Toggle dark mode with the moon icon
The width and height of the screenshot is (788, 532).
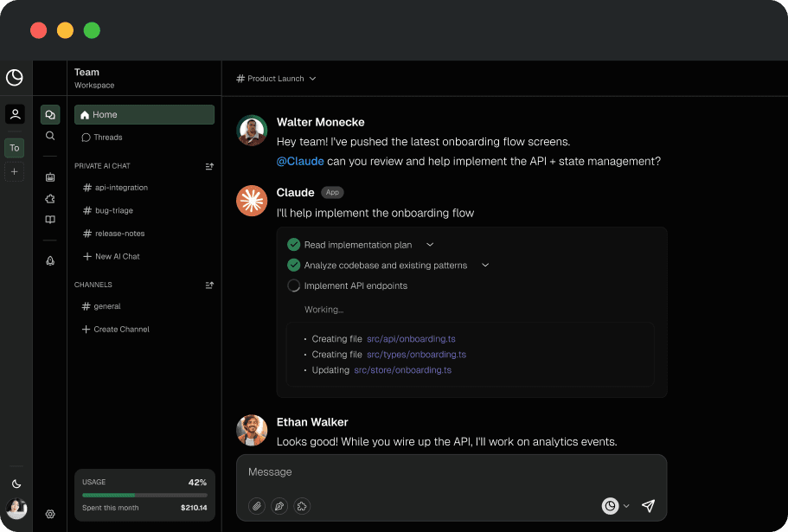[16, 483]
